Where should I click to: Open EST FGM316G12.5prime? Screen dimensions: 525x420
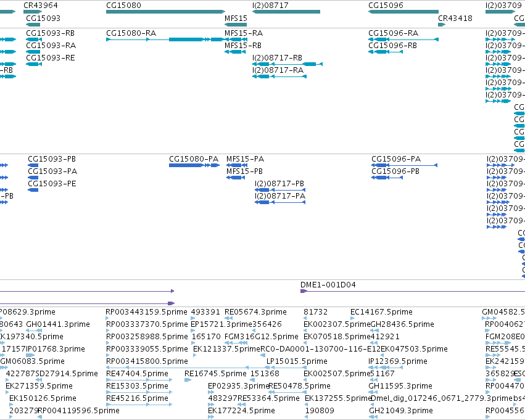(x=261, y=337)
